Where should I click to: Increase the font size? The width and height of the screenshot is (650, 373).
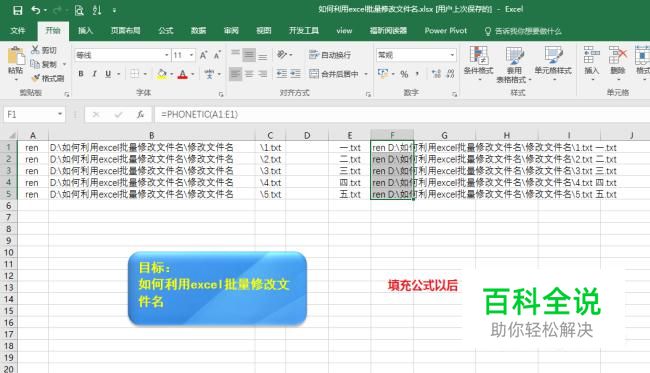(x=204, y=55)
